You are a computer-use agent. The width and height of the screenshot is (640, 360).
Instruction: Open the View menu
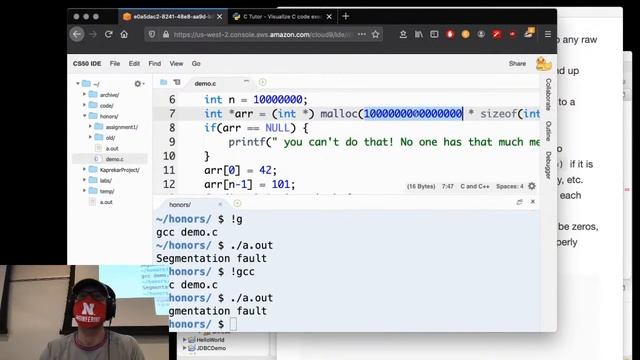tap(176, 64)
